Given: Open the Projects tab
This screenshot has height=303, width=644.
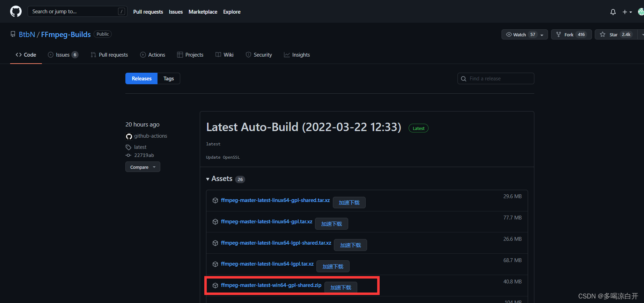Looking at the screenshot, I should [x=190, y=55].
